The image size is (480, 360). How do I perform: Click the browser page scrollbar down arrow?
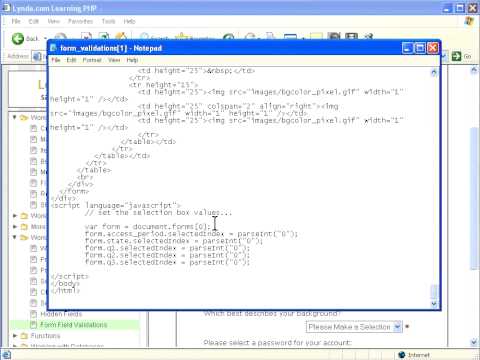pyautogui.click(x=474, y=342)
